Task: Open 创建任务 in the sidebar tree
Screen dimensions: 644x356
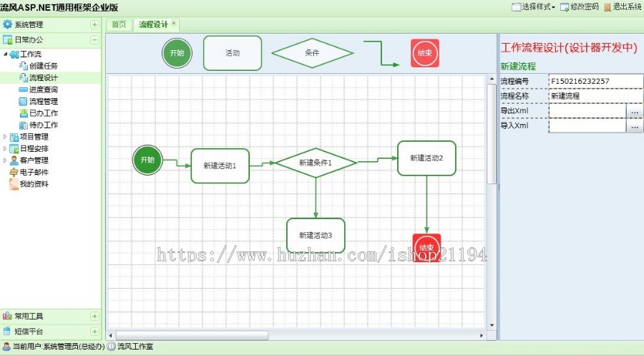Action: pos(44,66)
